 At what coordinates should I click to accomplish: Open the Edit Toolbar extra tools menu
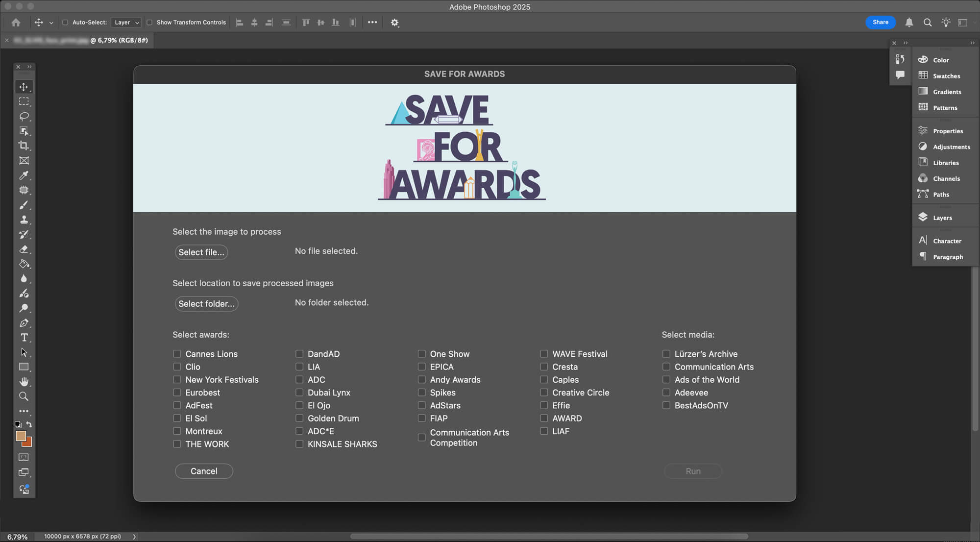click(x=24, y=411)
